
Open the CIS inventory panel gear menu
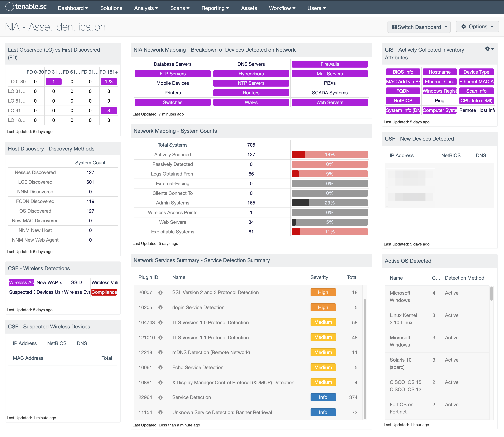point(489,49)
